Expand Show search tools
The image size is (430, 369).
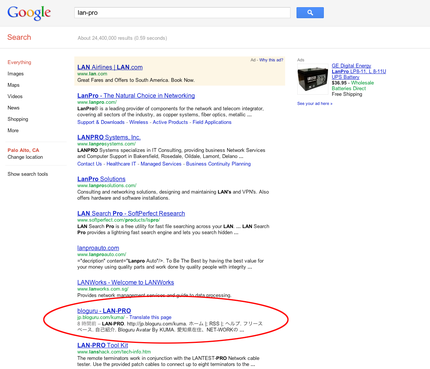(x=28, y=174)
